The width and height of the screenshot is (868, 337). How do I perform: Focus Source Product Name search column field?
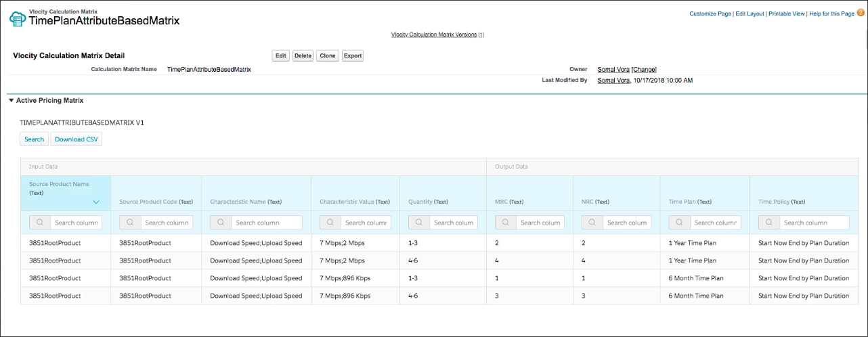click(x=77, y=223)
